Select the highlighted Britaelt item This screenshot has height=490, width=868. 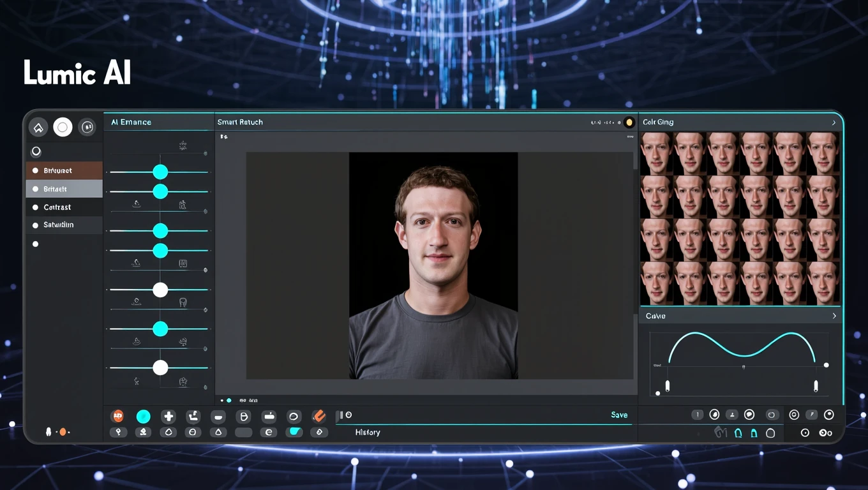[64, 189]
